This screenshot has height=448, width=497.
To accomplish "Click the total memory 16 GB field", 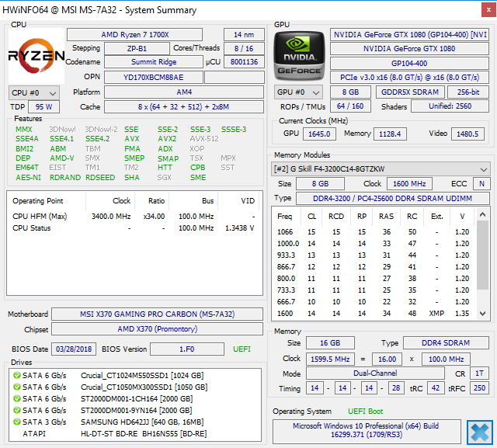I will pyautogui.click(x=330, y=343).
